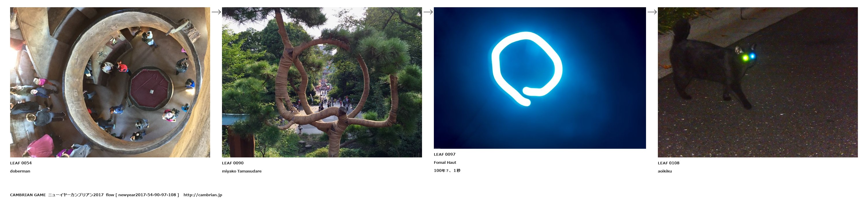Open the http://cambrian.jp link
868x202 pixels.
(203, 195)
